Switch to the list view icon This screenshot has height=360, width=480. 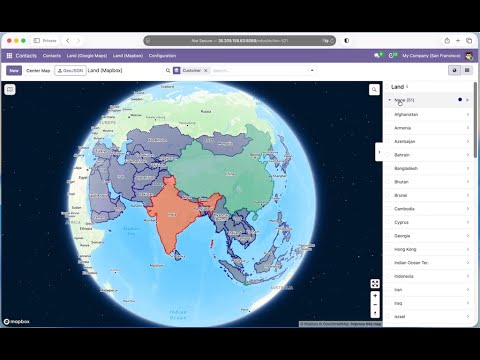pyautogui.click(x=467, y=70)
